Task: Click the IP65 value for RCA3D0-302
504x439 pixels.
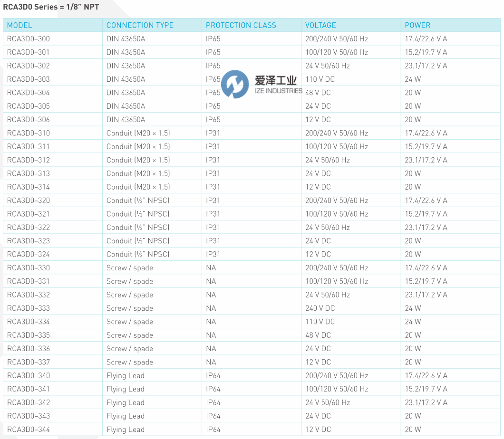Action: click(x=213, y=66)
